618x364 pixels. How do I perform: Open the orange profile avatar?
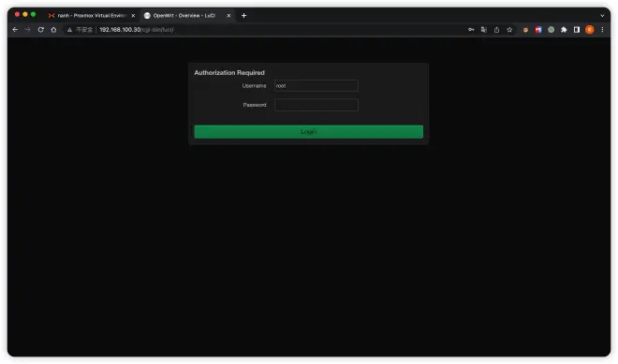coord(589,30)
